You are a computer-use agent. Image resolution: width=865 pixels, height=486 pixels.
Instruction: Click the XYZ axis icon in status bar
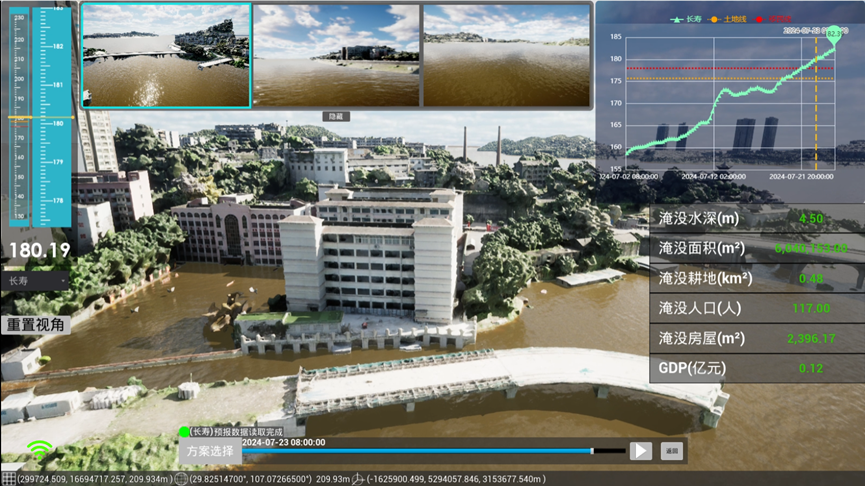357,478
